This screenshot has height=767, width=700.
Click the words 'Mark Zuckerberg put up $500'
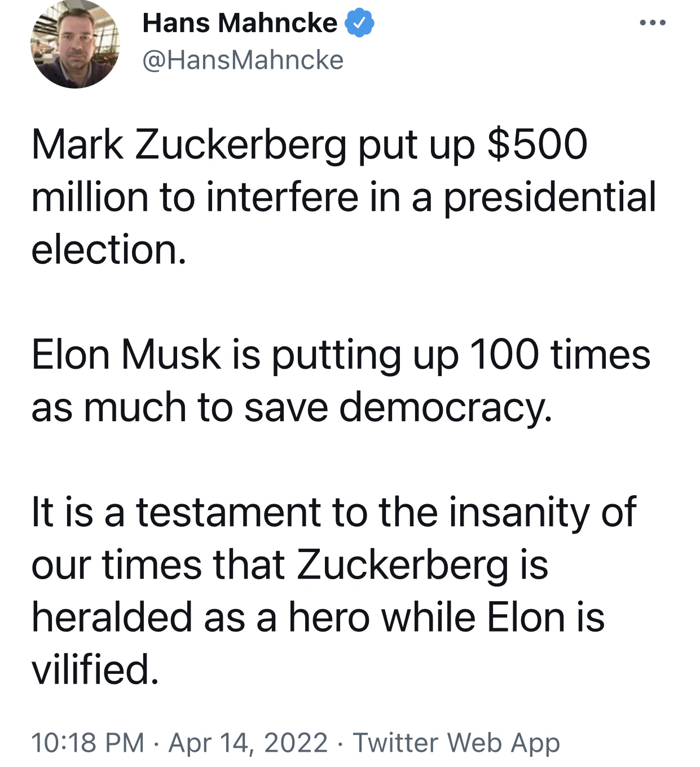tap(309, 146)
